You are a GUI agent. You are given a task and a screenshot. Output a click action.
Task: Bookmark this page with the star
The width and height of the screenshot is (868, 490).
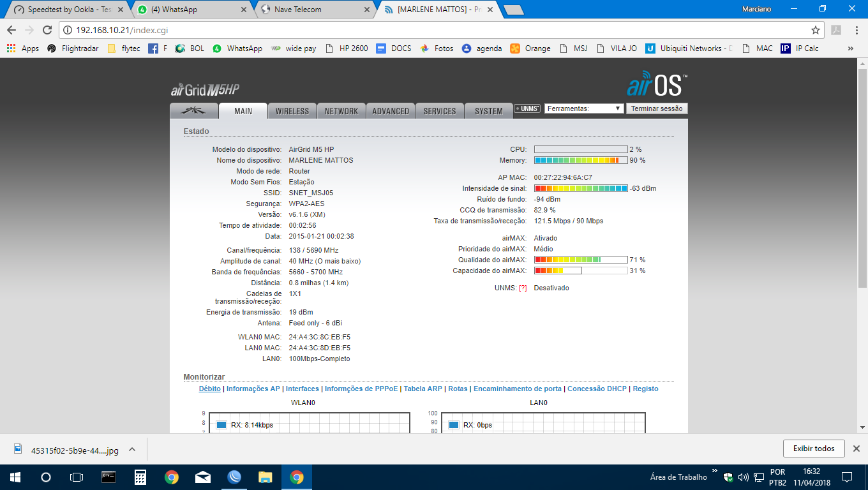815,30
